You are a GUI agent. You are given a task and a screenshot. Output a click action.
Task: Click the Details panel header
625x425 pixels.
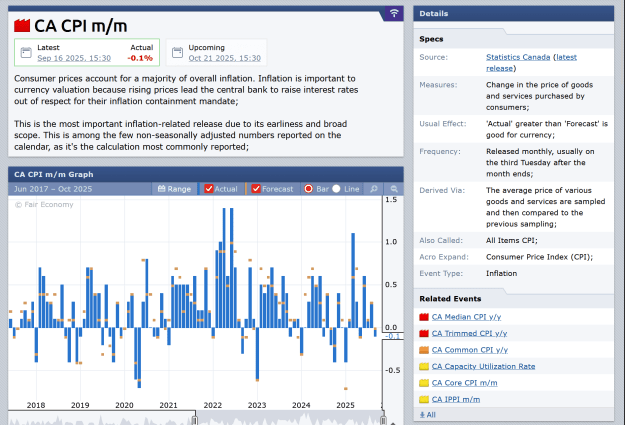513,14
